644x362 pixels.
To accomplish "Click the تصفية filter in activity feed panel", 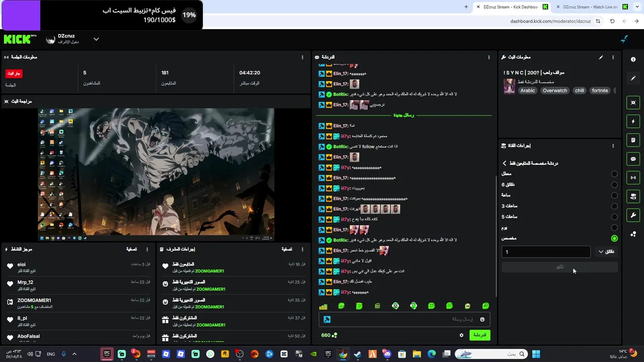I will click(131, 249).
